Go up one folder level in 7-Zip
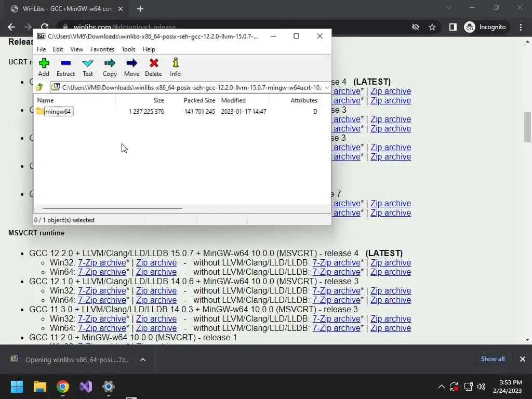Image resolution: width=532 pixels, height=399 pixels. click(39, 87)
